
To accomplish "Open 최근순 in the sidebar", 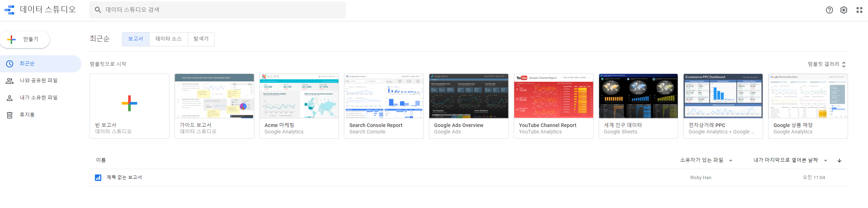I will [41, 64].
